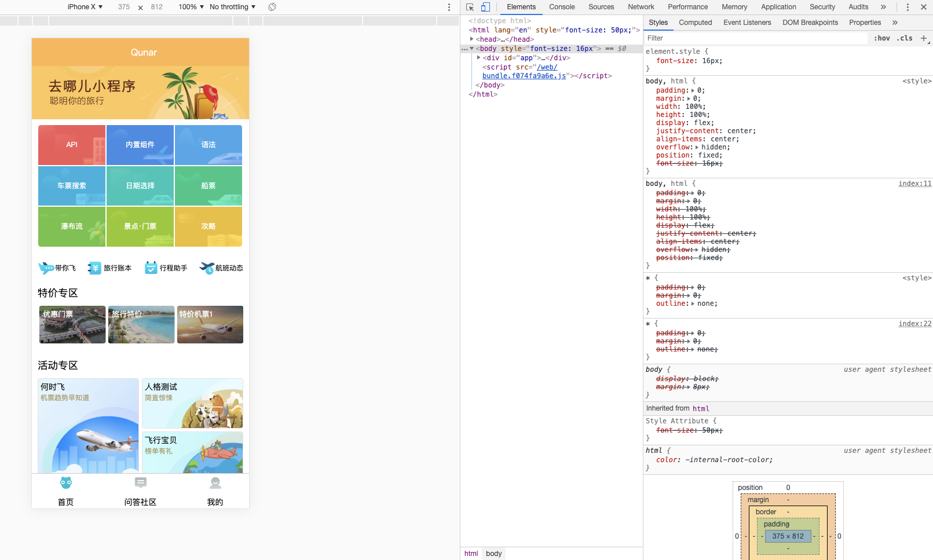Open the 船票 tile
The image size is (933, 560).
[208, 186]
